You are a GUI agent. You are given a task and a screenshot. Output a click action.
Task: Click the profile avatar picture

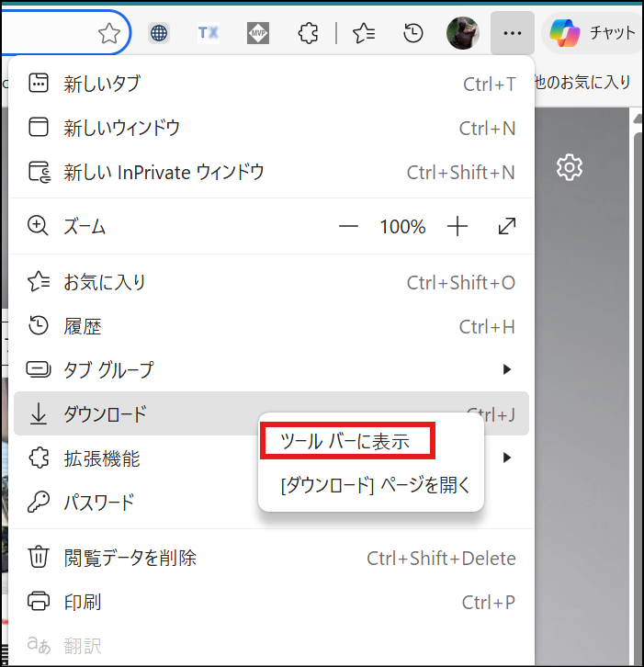tap(463, 33)
